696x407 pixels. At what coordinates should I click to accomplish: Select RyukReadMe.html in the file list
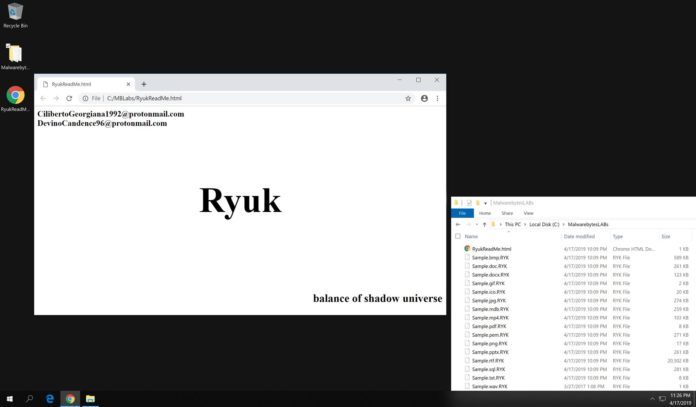(491, 249)
